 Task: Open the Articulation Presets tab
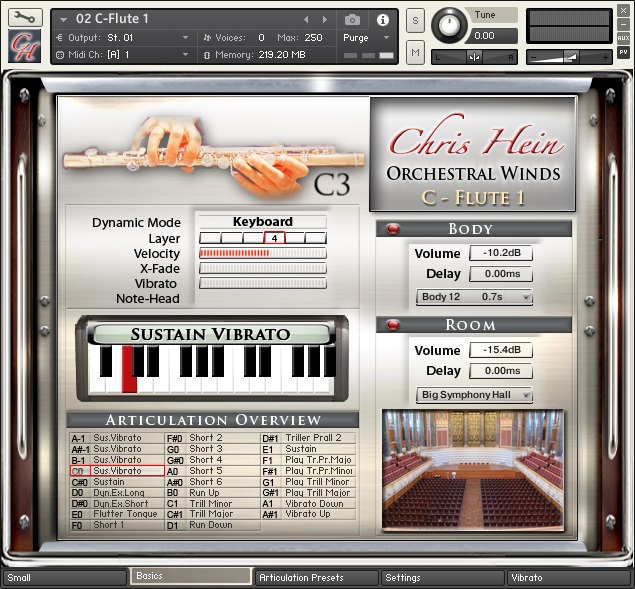[x=317, y=578]
